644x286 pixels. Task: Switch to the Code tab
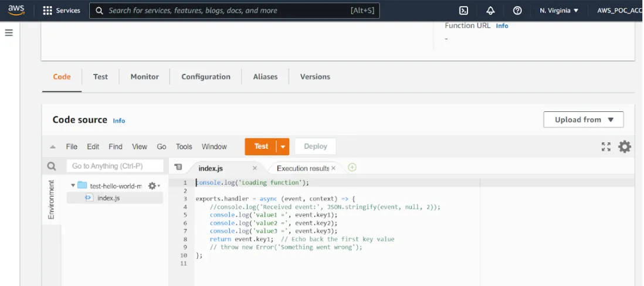[x=62, y=77]
